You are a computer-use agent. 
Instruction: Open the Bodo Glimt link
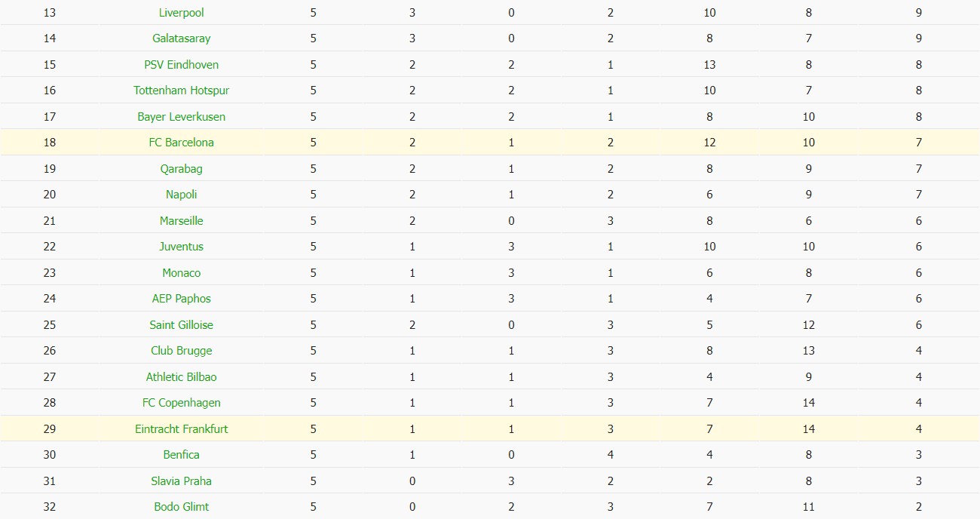(182, 507)
